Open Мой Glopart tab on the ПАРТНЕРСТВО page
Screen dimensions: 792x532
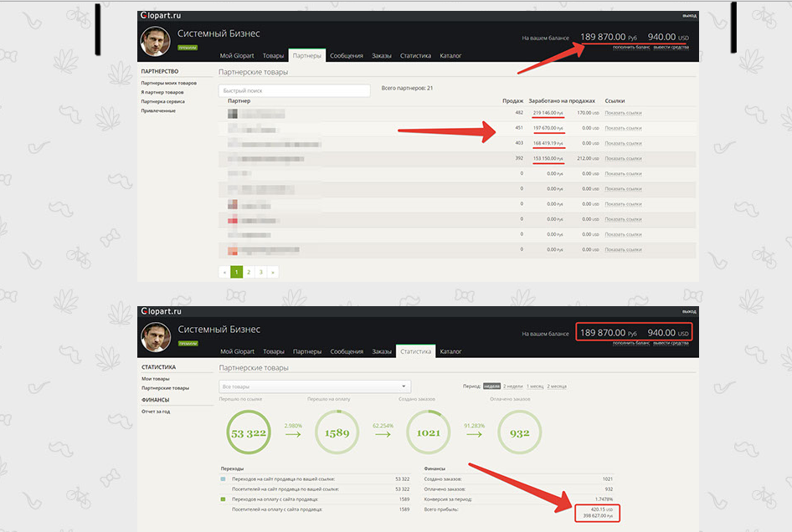(237, 55)
